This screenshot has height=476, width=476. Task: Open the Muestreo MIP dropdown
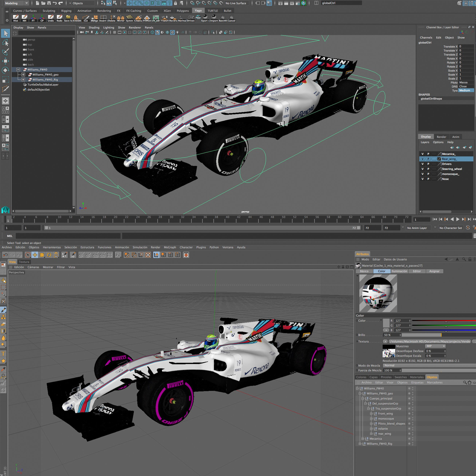pyautogui.click(x=436, y=346)
